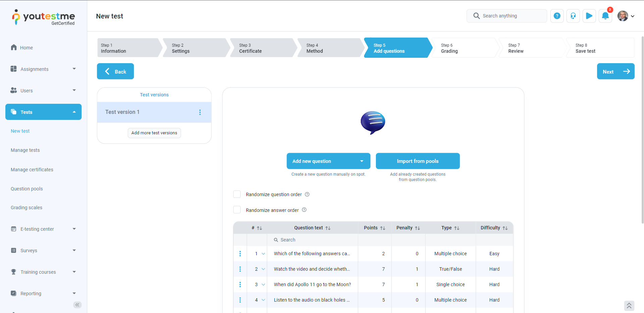This screenshot has height=313, width=644.
Task: Click the Import from pools button
Action: 417,161
